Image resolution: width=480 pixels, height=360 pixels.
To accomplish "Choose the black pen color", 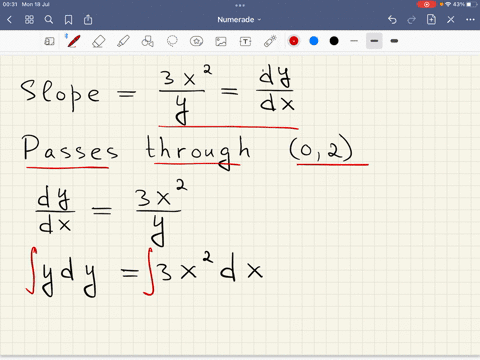I will (334, 41).
